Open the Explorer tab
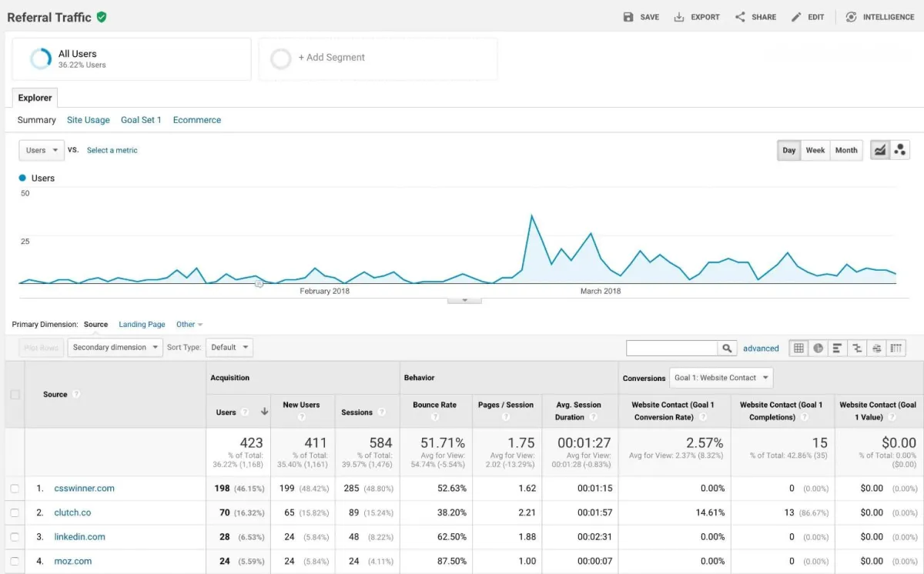 (35, 98)
